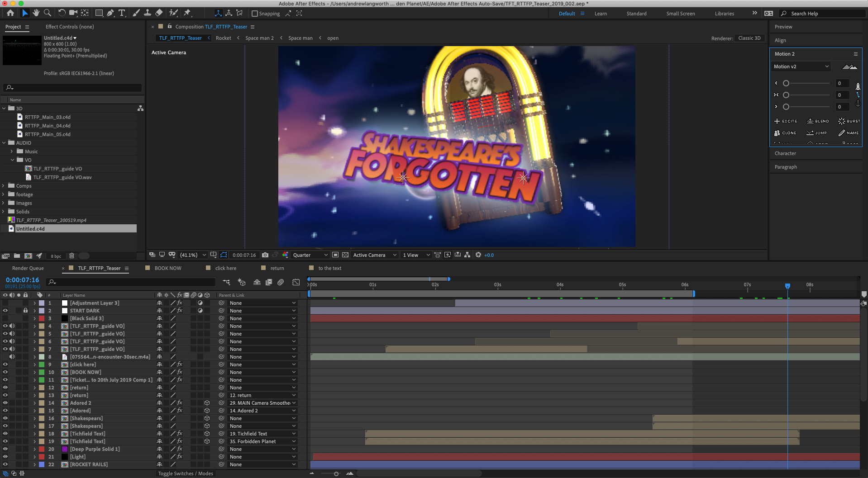
Task: Open the 1 View layout dropdown
Action: click(x=416, y=255)
